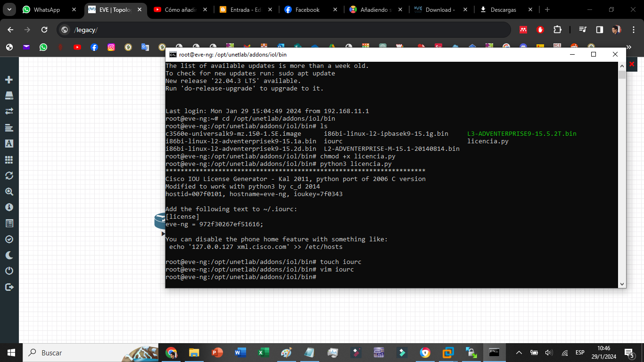Open Excel from the taskbar

[x=264, y=353]
